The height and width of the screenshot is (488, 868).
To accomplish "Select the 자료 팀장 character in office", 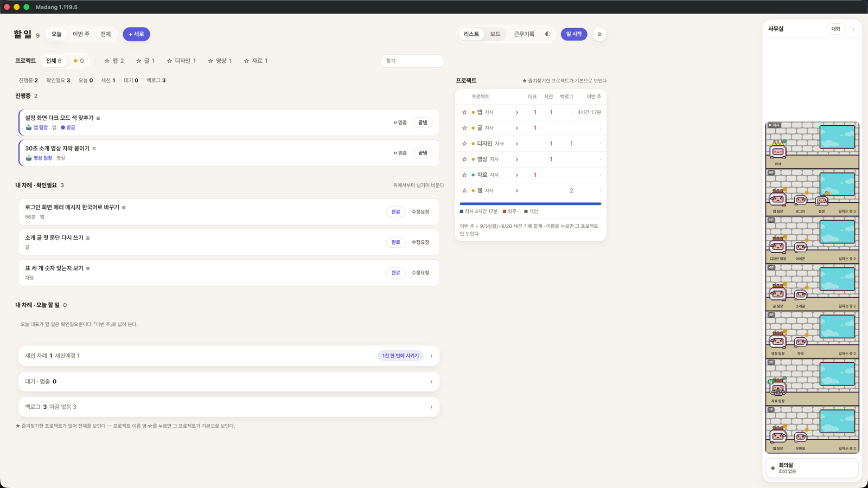I will (777, 388).
